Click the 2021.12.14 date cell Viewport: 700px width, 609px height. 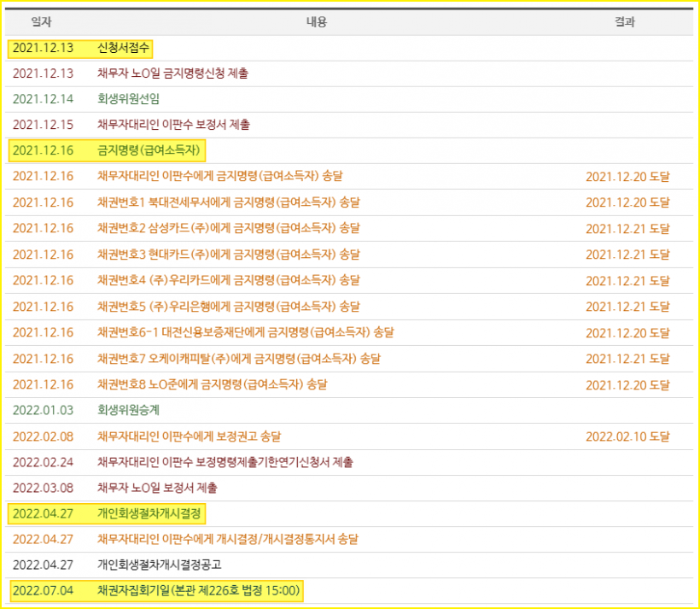[x=43, y=99]
